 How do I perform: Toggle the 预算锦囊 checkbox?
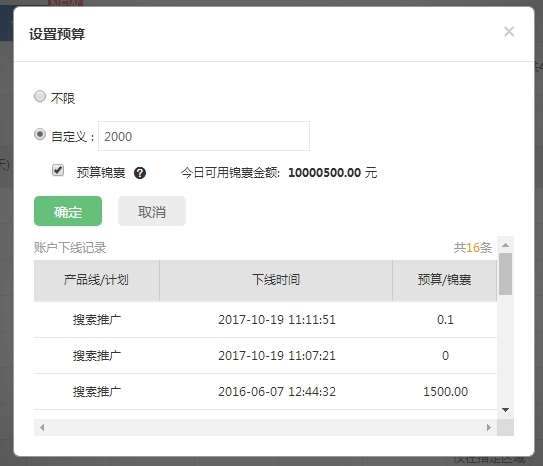point(58,170)
